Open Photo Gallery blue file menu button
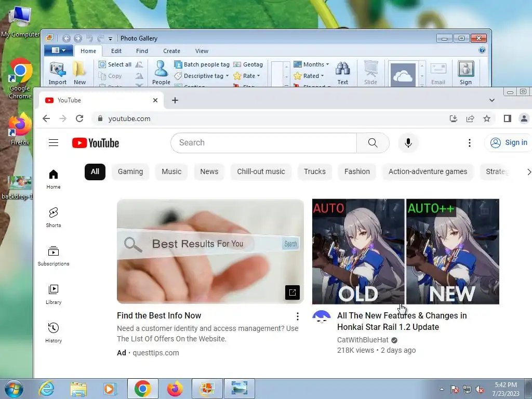 point(59,50)
